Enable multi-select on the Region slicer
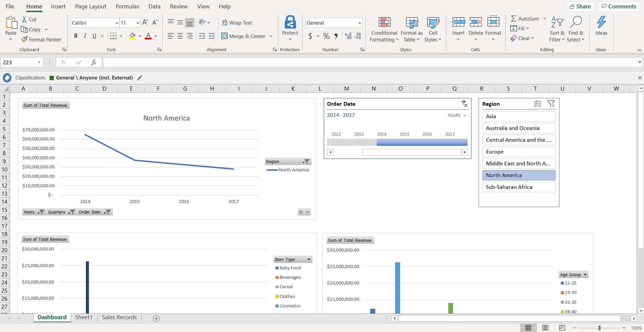The image size is (644, 332). point(538,104)
